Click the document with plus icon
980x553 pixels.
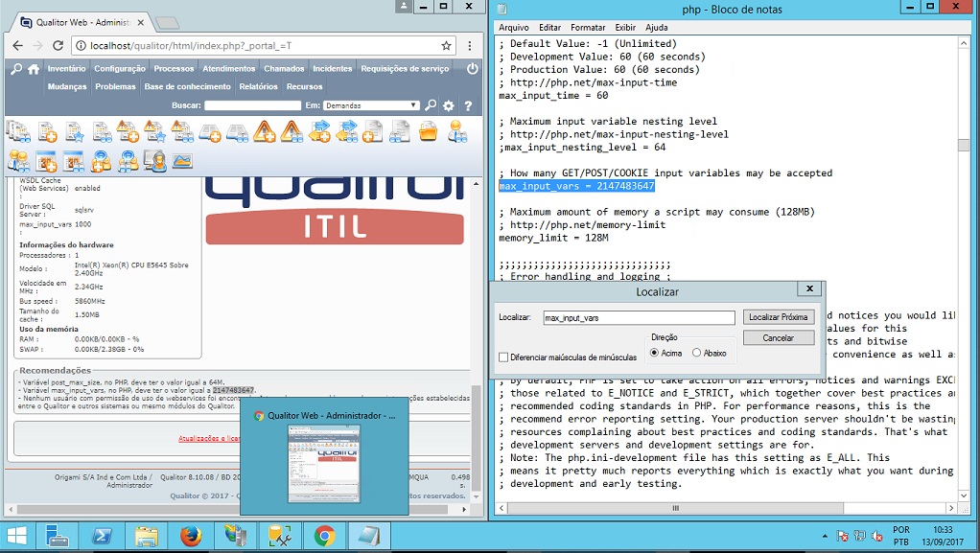point(48,132)
